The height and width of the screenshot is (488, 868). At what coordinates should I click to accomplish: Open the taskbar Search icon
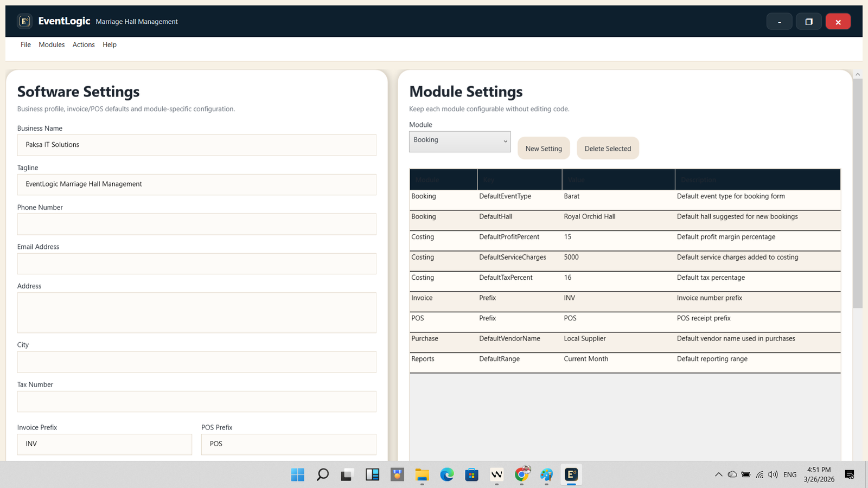[322, 475]
